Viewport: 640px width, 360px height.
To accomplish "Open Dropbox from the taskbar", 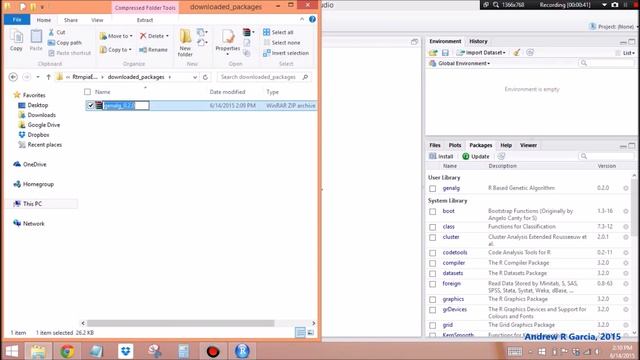I will click(x=126, y=351).
